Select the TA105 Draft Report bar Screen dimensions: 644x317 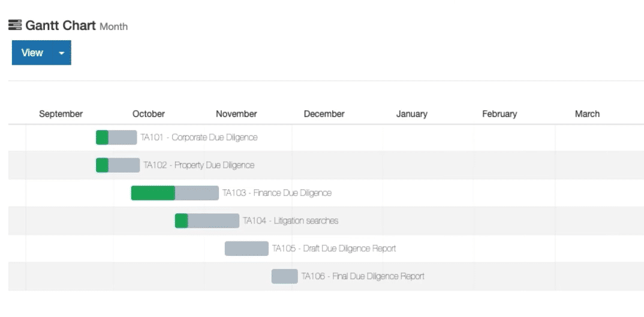(246, 249)
